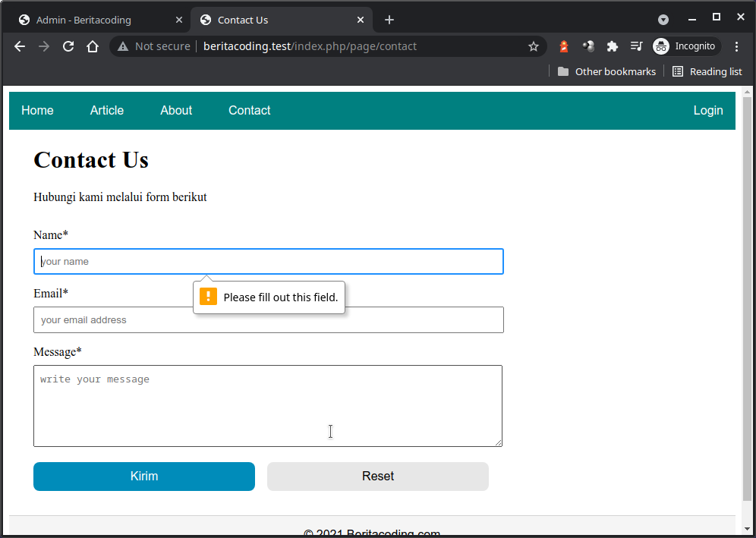Open the Extensions puzzle-piece menu

pos(613,46)
